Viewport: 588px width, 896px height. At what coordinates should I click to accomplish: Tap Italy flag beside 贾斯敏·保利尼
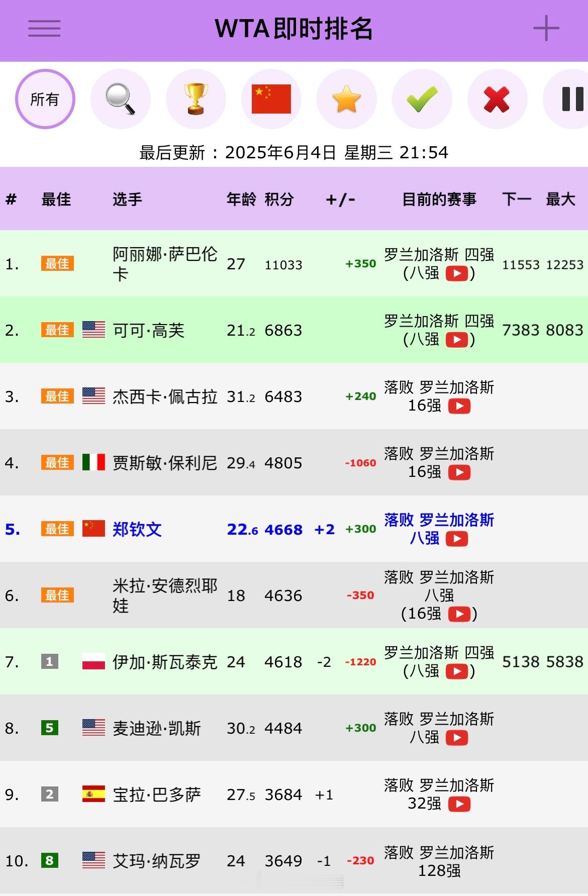coord(93,463)
